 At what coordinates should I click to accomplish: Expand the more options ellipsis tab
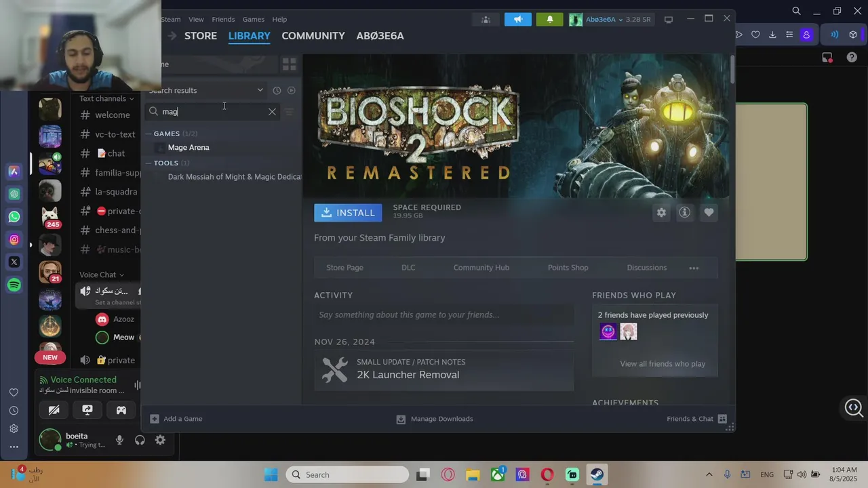[694, 268]
